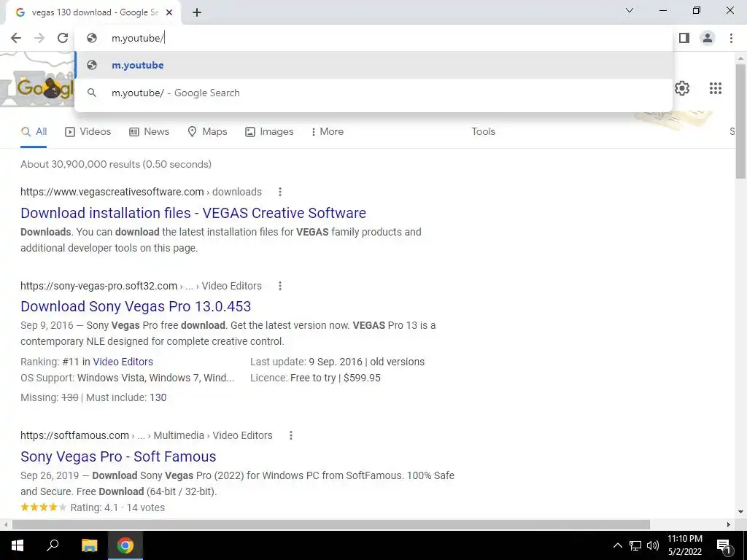Open the Chrome profile avatar

tap(708, 38)
